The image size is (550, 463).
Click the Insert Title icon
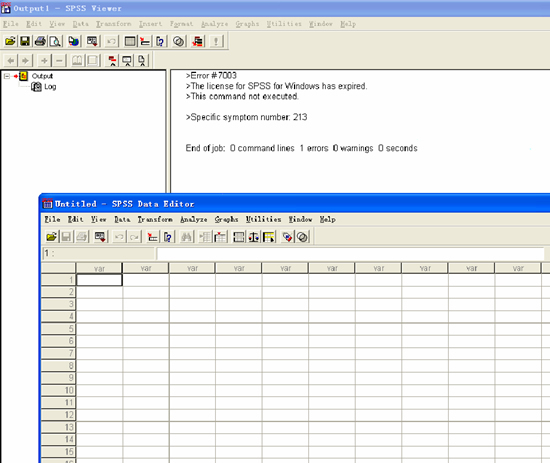pyautogui.click(x=127, y=61)
